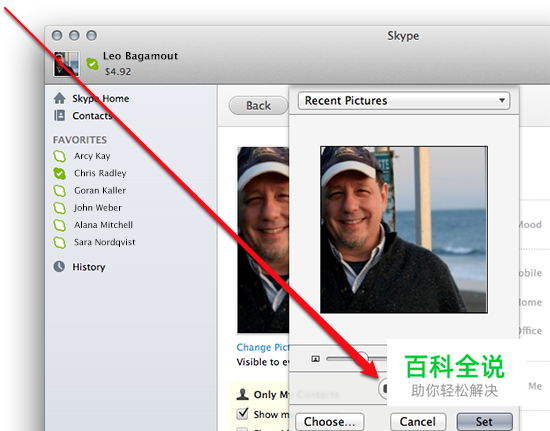Click the picture zoom slider
The image size is (550, 431).
tap(356, 358)
